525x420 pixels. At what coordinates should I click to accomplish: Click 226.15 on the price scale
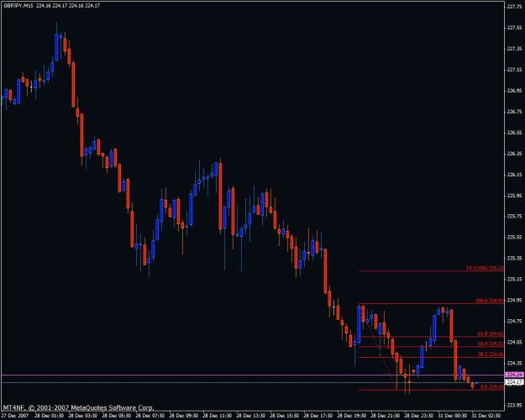[x=515, y=175]
